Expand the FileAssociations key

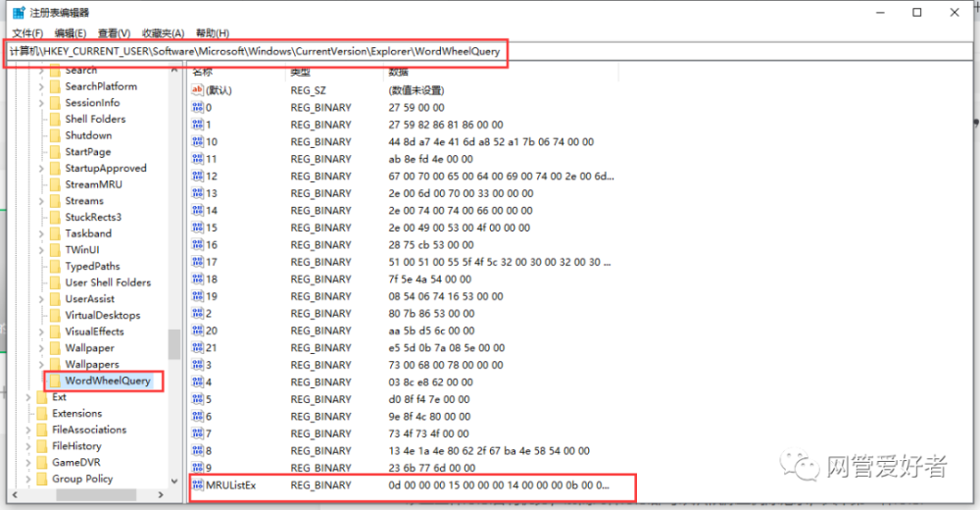point(28,430)
